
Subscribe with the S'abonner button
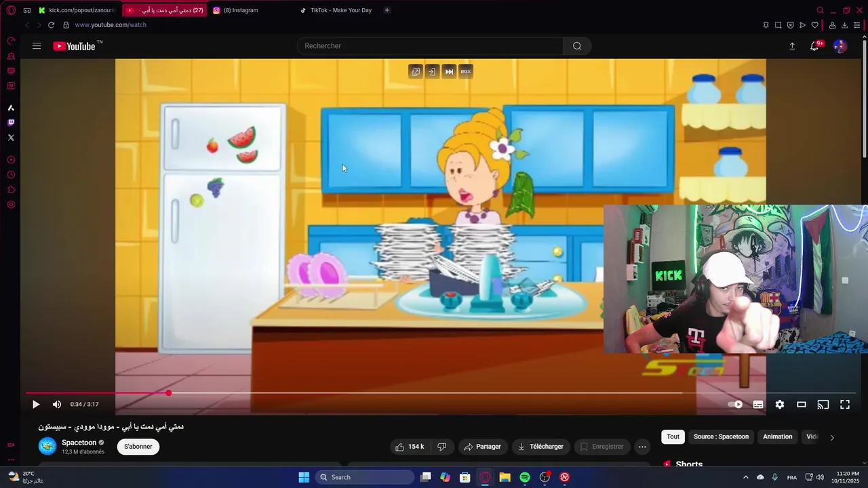(x=138, y=447)
